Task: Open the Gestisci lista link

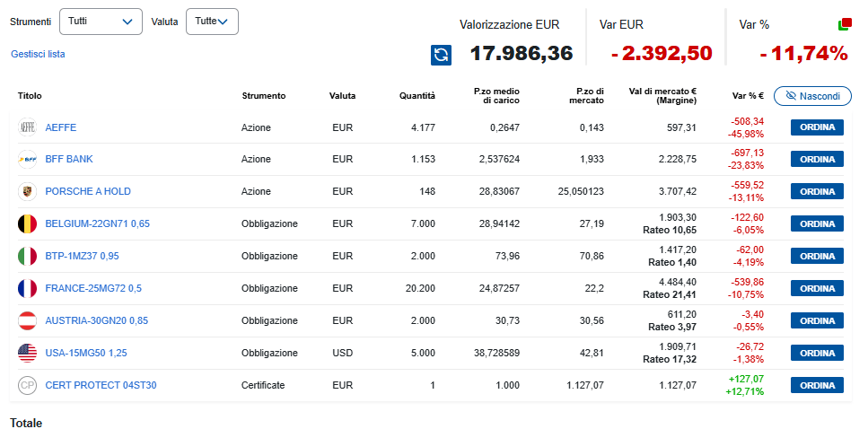Action: coord(38,54)
